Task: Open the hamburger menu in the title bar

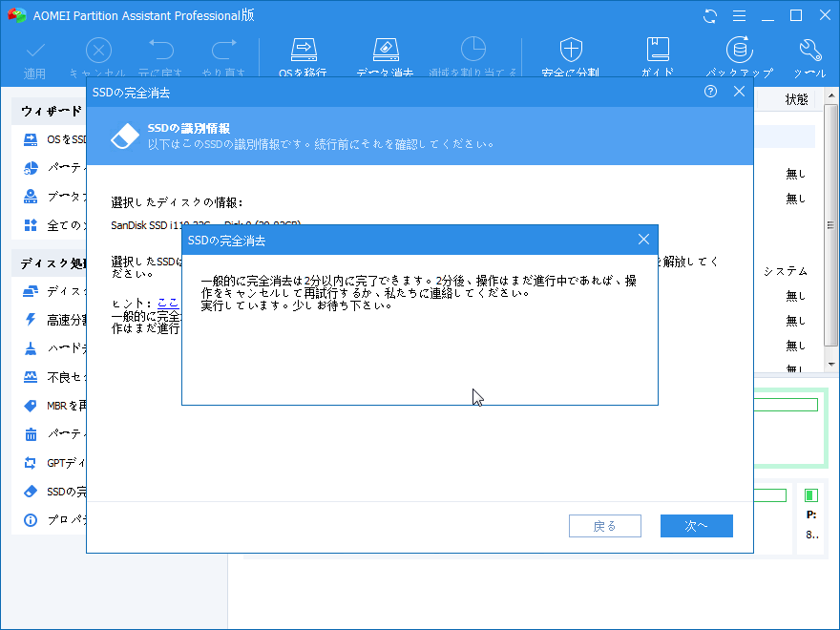Action: (739, 16)
